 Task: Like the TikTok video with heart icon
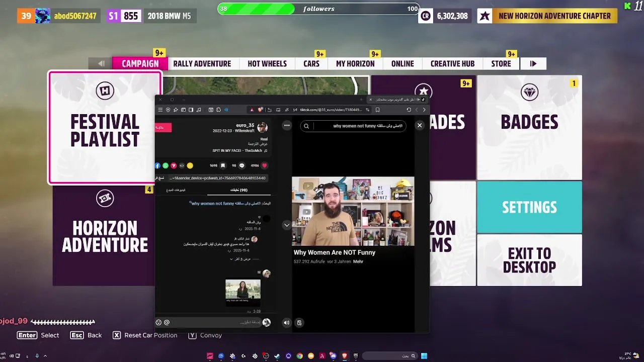(264, 165)
